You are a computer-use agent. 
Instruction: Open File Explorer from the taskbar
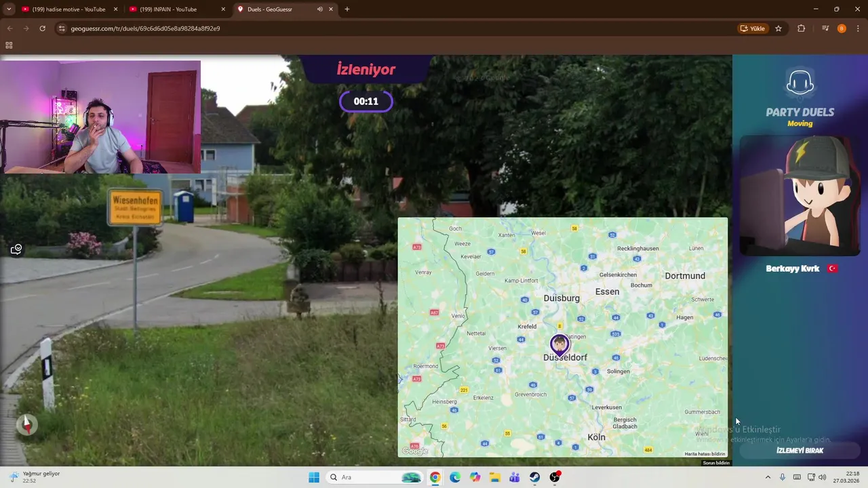(495, 477)
